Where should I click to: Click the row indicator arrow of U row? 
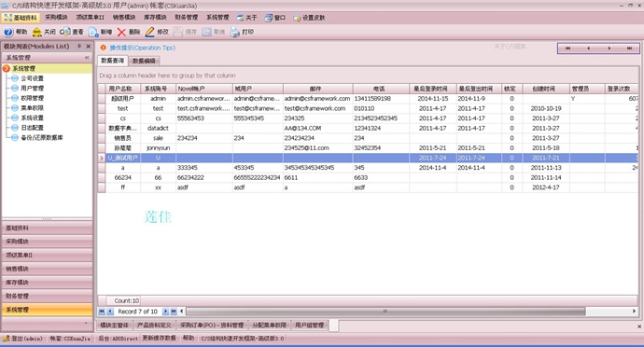(x=102, y=158)
